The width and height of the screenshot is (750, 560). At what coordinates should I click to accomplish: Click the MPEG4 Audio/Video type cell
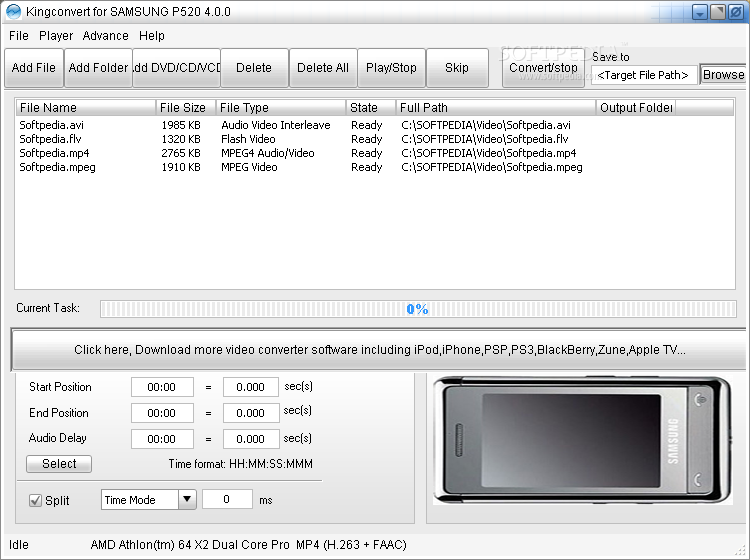pos(268,153)
